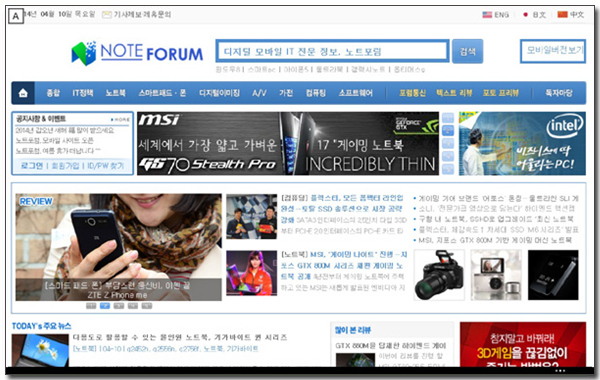Open the 모바일버전보기 mobile version button
The width and height of the screenshot is (600, 380).
coord(553,51)
